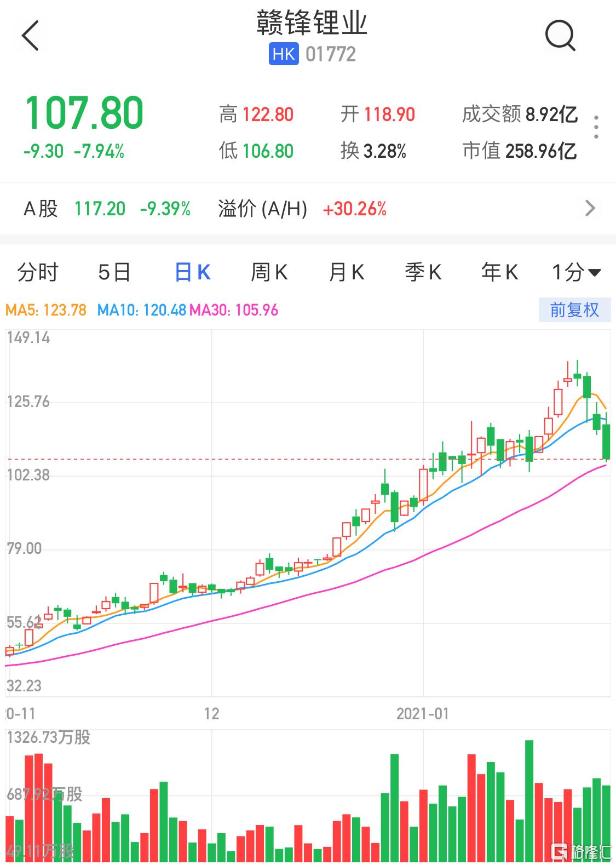The image size is (616, 865).
Task: Tap the turnover rate 3.28%
Action: (384, 151)
